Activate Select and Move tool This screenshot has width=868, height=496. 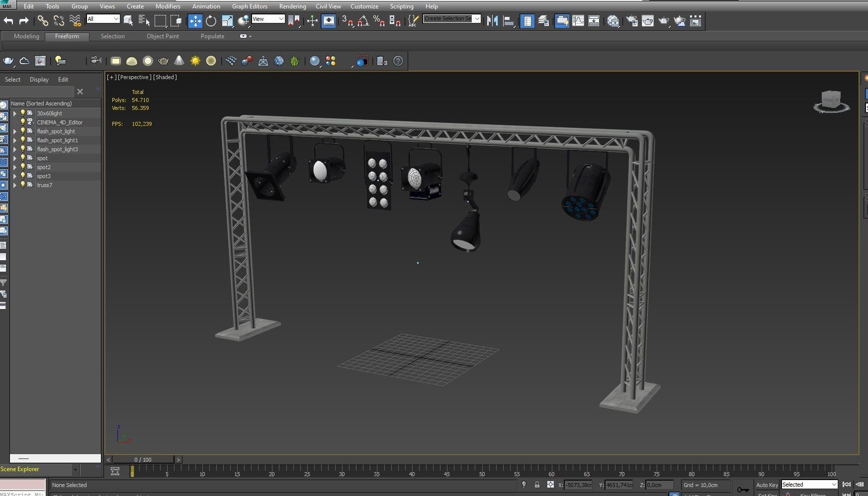[195, 20]
